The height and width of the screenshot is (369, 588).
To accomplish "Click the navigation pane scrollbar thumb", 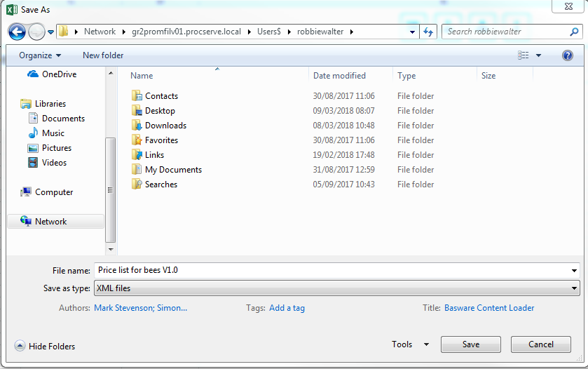I will click(x=111, y=190).
